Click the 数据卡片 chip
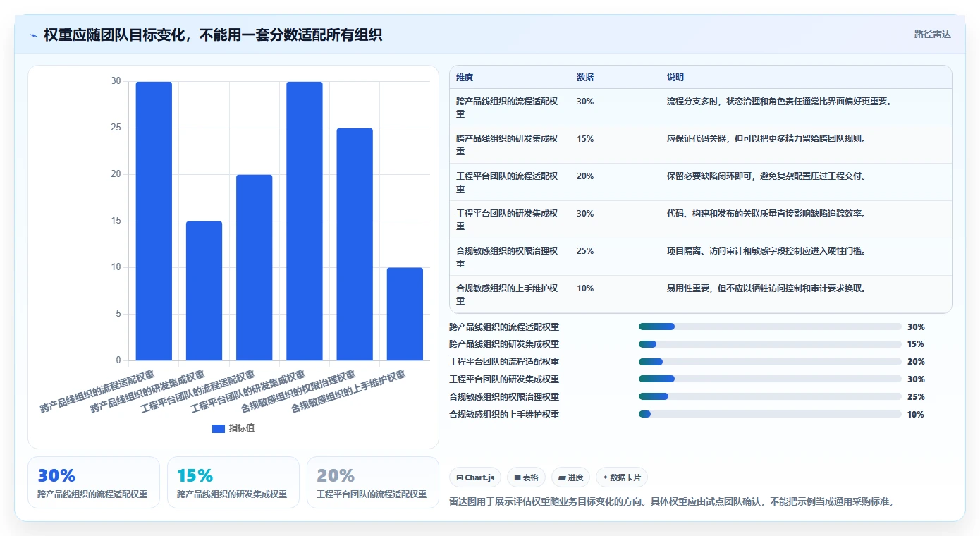The height and width of the screenshot is (536, 980). click(622, 477)
